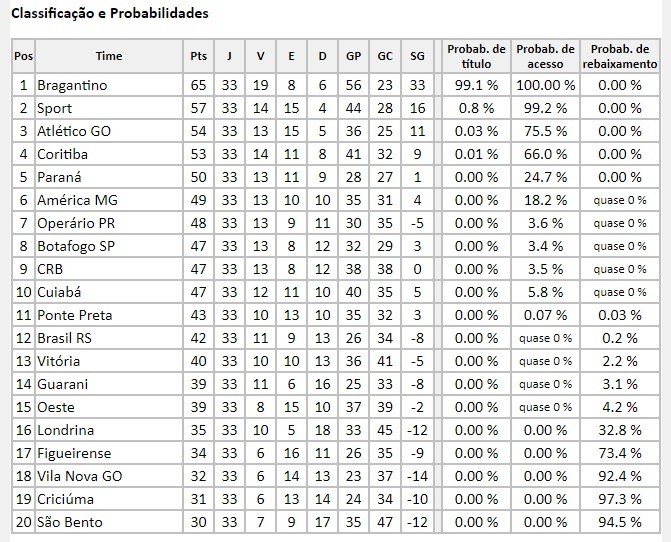The height and width of the screenshot is (542, 671).
Task: Select the Probab. de título header
Action: [476, 56]
